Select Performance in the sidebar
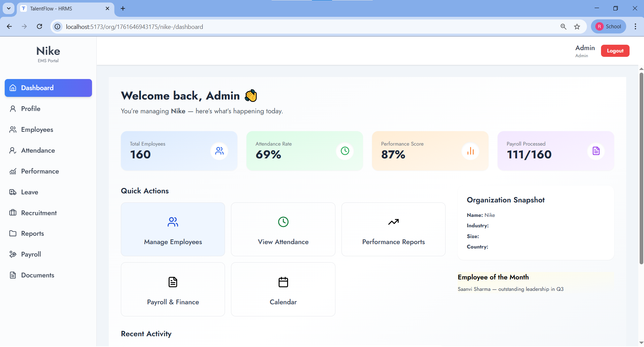 [x=48, y=171]
